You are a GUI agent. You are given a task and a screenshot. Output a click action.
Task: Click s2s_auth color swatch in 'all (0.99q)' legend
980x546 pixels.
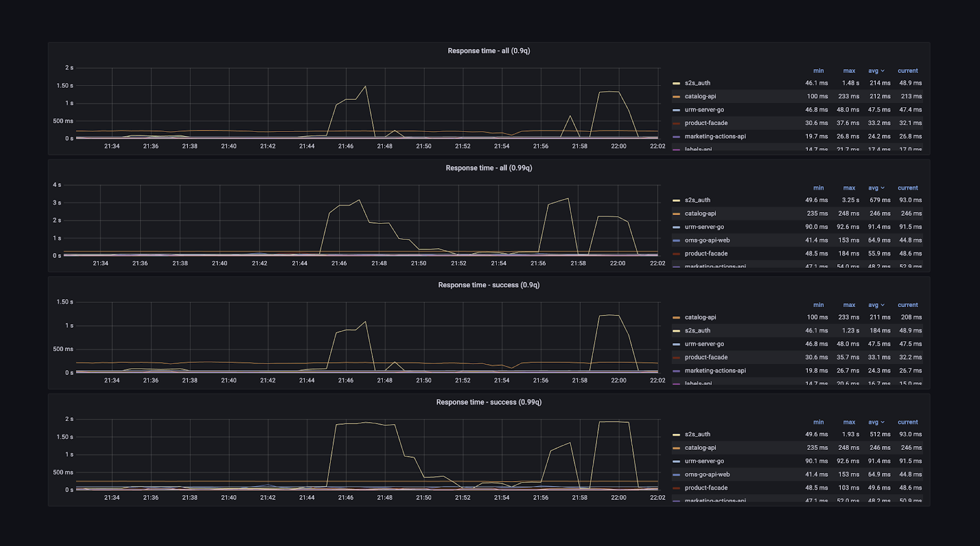676,200
